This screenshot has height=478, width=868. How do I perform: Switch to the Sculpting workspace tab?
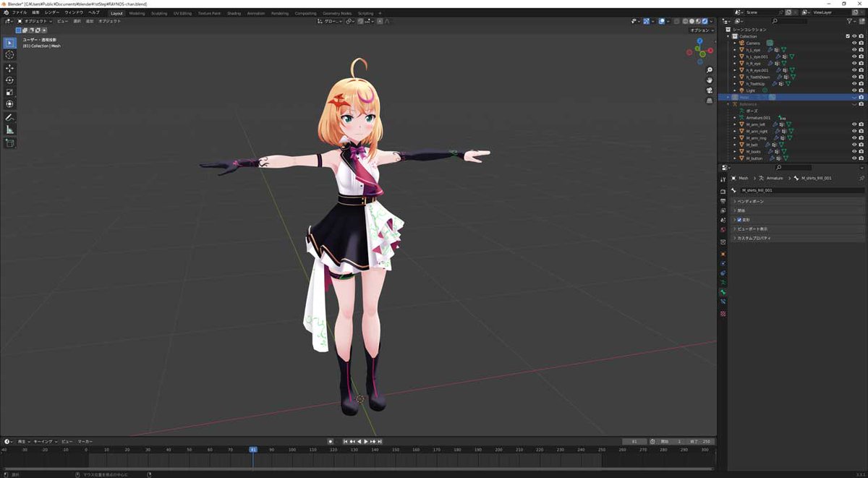tap(159, 13)
